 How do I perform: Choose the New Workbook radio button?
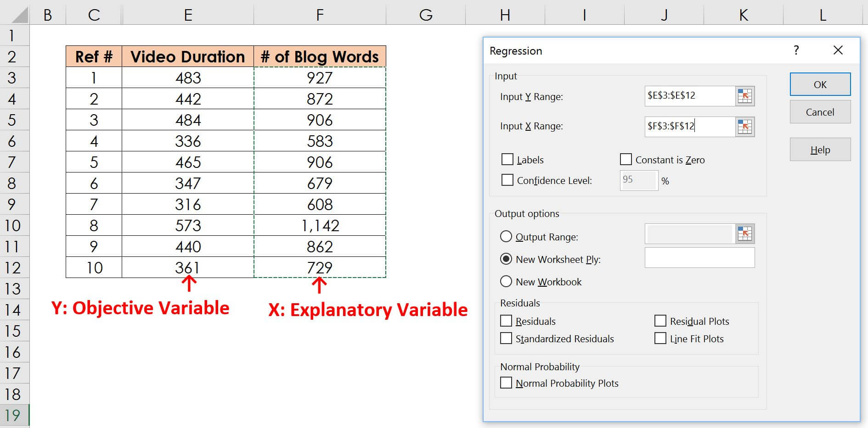(x=506, y=282)
